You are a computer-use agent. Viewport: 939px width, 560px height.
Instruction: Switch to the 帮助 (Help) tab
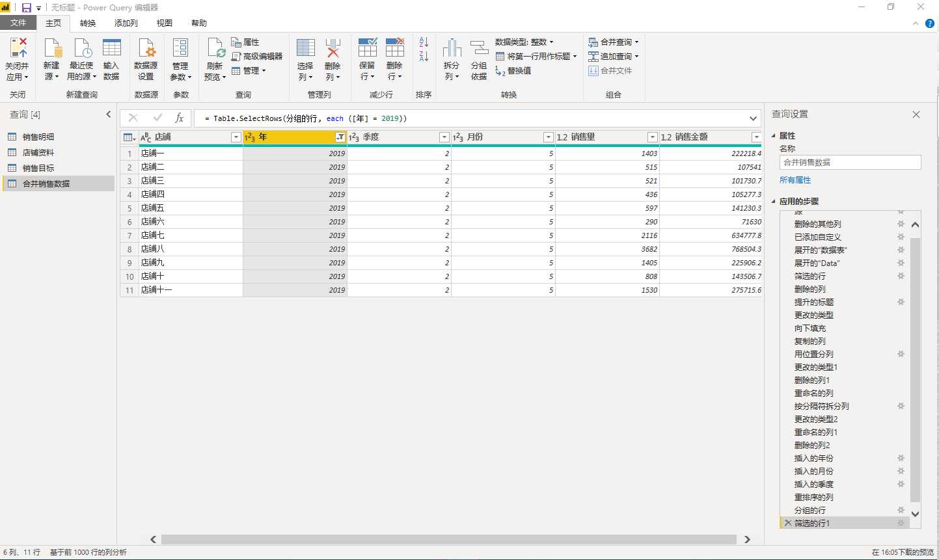[199, 23]
